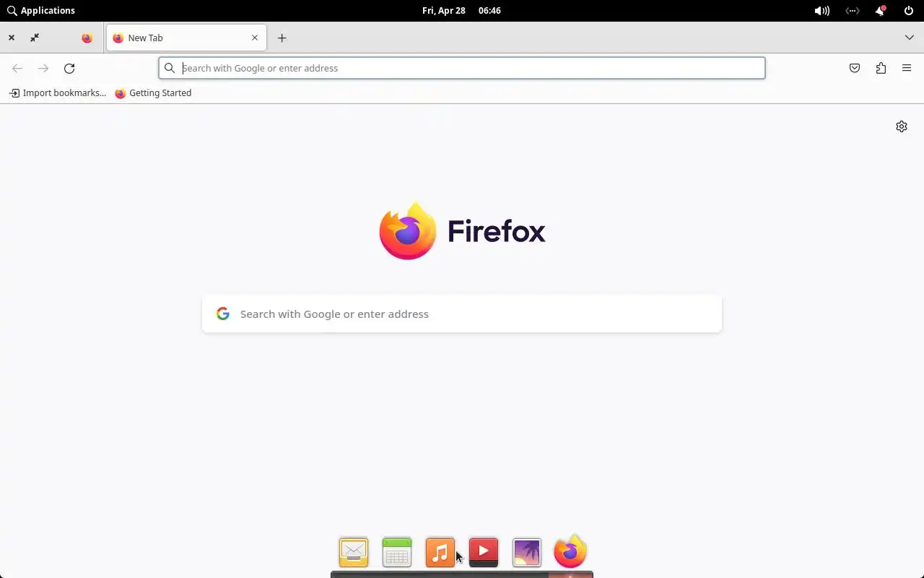The height and width of the screenshot is (578, 924).
Task: Close the New Tab tab
Action: [x=255, y=38]
